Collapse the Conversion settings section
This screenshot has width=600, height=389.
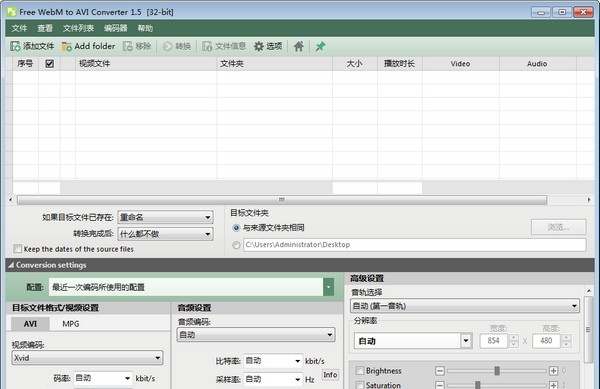[x=11, y=265]
